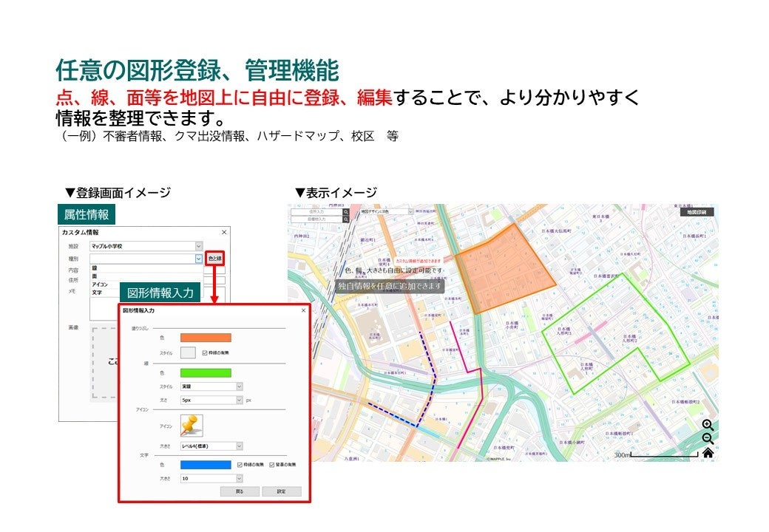The height and width of the screenshot is (532, 769).
Task: Zoom in using the plus magnifier icon
Action: coord(706,424)
